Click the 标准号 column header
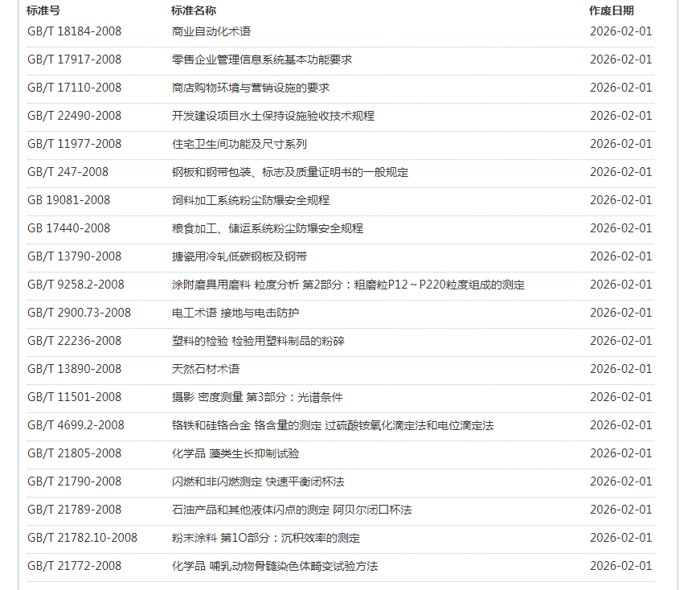Screen dimensions: 700x590 (43, 10)
